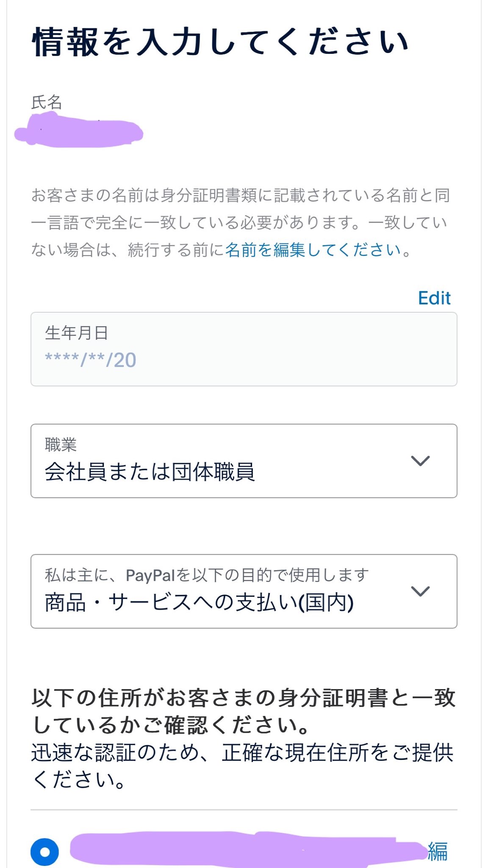Select the address radio button
Screen dimensions: 488x868
[x=44, y=851]
